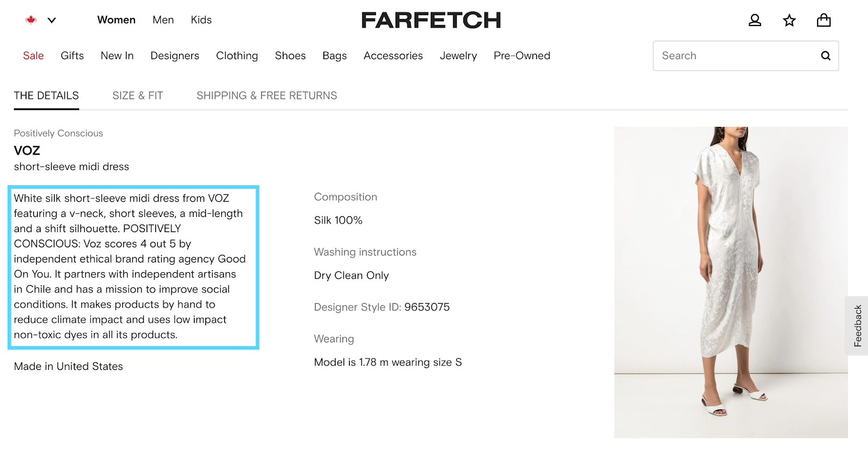Viewport: 868px width, 454px height.
Task: Select the Kids department
Action: (x=201, y=20)
